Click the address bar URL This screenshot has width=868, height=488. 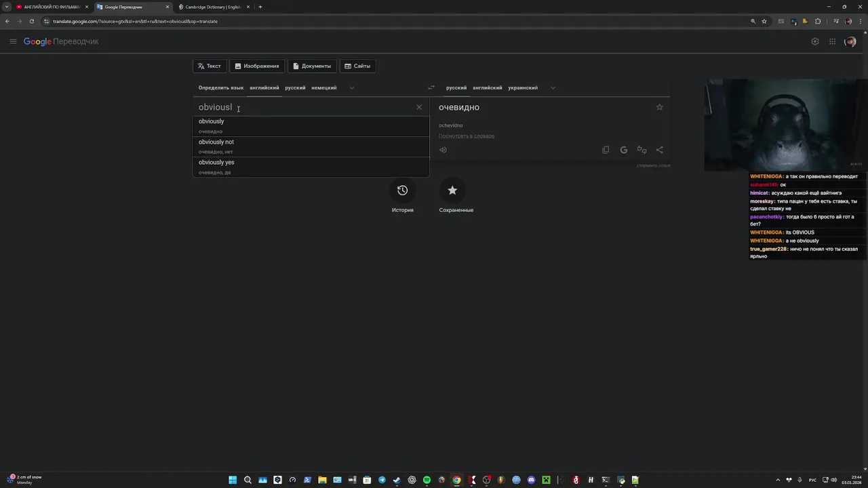136,21
